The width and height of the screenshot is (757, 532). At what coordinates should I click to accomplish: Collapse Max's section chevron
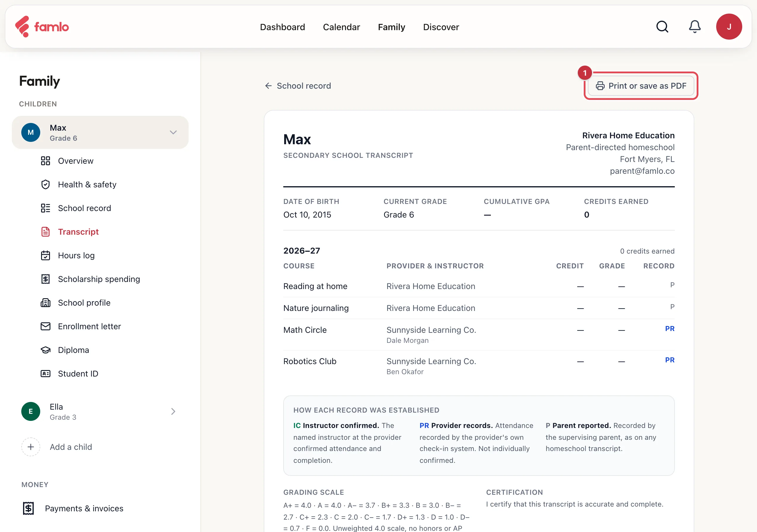173,132
